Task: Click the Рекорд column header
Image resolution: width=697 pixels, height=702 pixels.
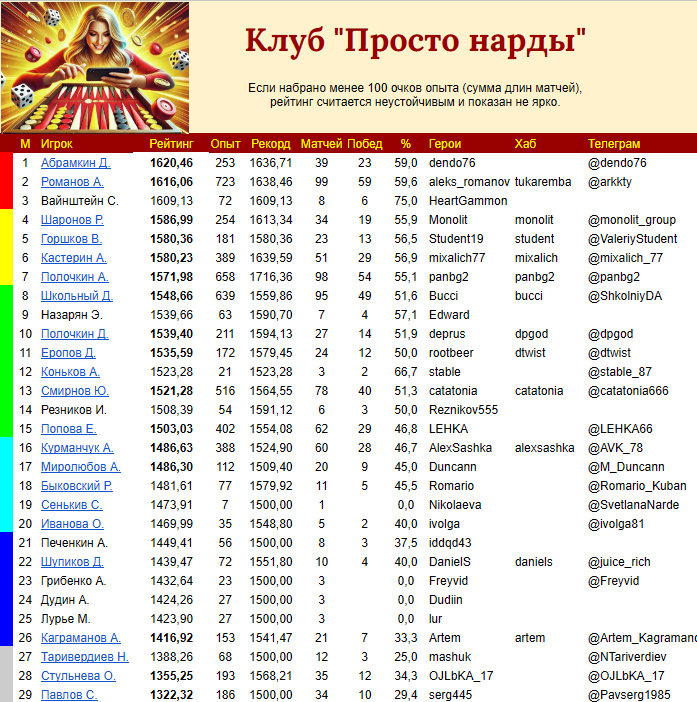Action: [x=270, y=144]
